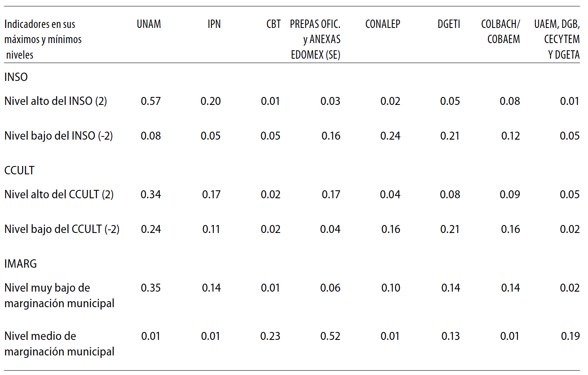The width and height of the screenshot is (588, 375).
Task: Click the 0.57 value under UNAM
Action: tap(151, 101)
